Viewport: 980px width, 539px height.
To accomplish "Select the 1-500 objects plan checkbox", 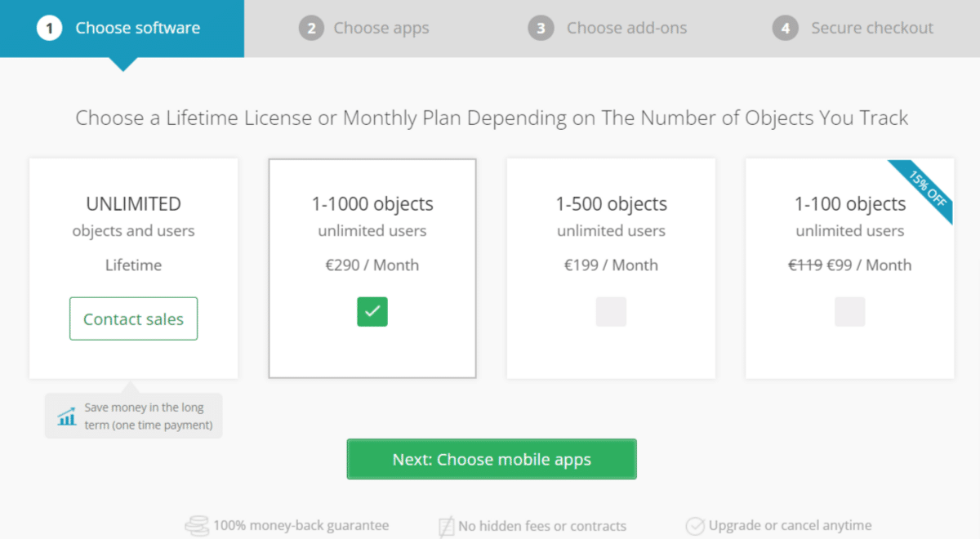I will [611, 312].
